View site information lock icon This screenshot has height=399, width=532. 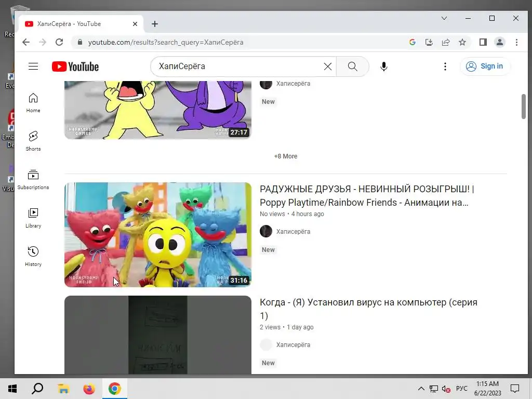80,42
